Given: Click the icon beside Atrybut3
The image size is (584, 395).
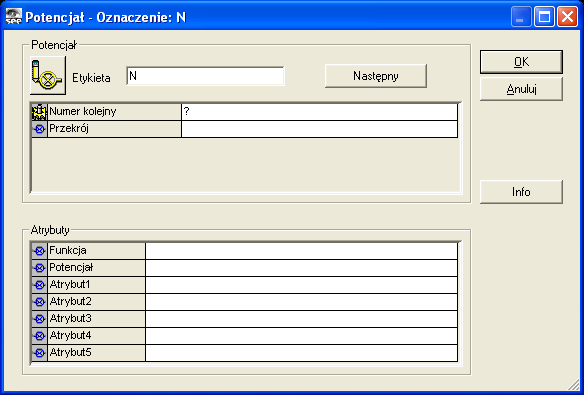Looking at the screenshot, I should pyautogui.click(x=39, y=319).
